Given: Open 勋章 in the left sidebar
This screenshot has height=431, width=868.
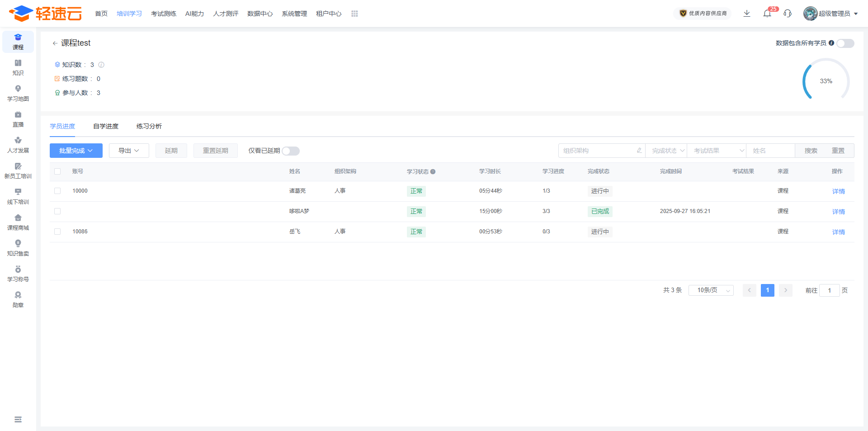Looking at the screenshot, I should (x=18, y=299).
